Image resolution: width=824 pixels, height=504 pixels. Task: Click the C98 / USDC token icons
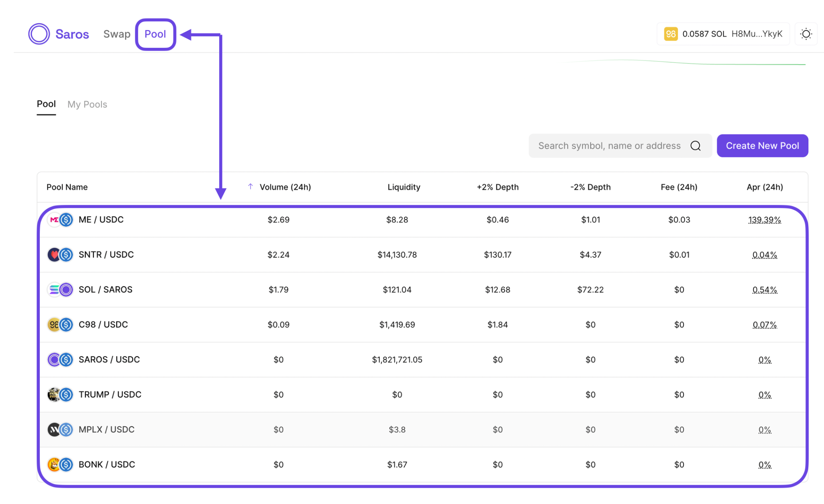pos(60,325)
